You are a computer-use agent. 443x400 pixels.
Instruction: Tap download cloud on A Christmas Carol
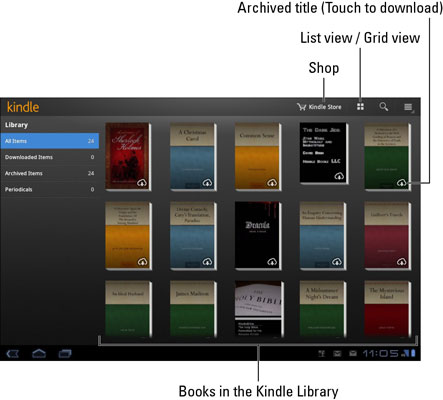pyautogui.click(x=207, y=183)
